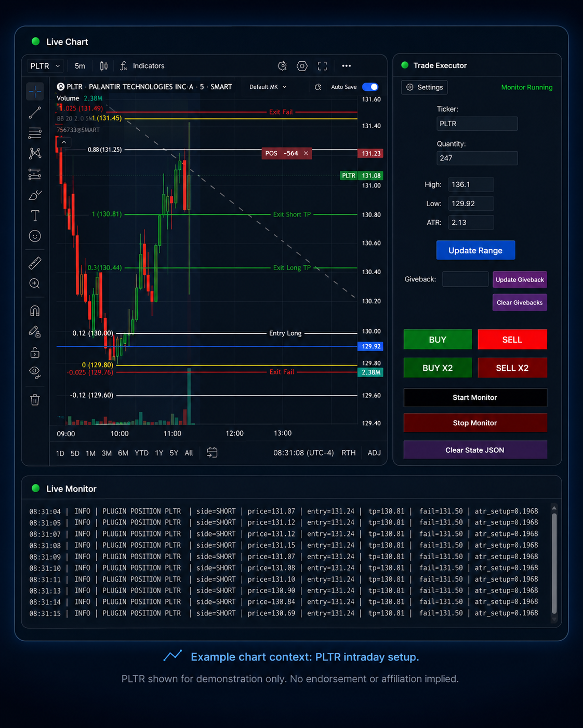This screenshot has width=583, height=728.
Task: Open the horizontal lines Fibonacci tool
Action: 35,133
